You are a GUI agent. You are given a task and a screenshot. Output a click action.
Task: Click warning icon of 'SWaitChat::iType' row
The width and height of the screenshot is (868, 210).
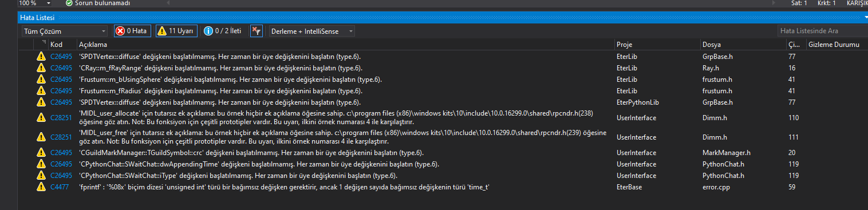(x=41, y=176)
